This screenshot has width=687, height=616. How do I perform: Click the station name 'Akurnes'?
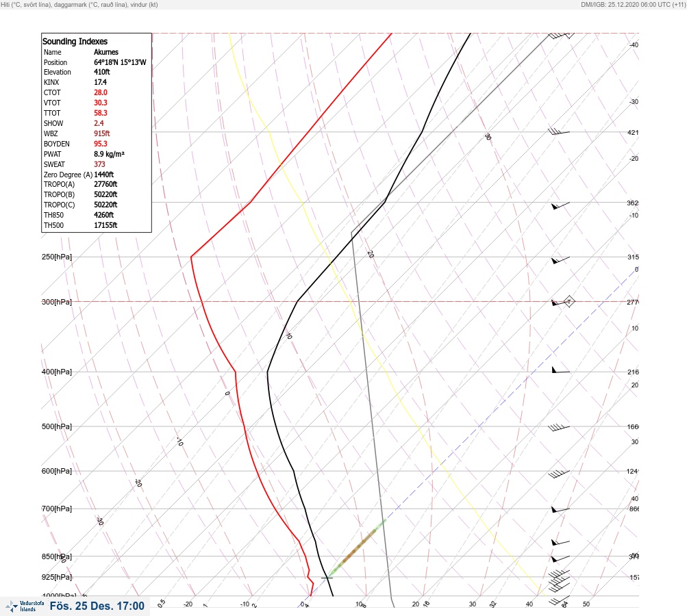click(106, 52)
